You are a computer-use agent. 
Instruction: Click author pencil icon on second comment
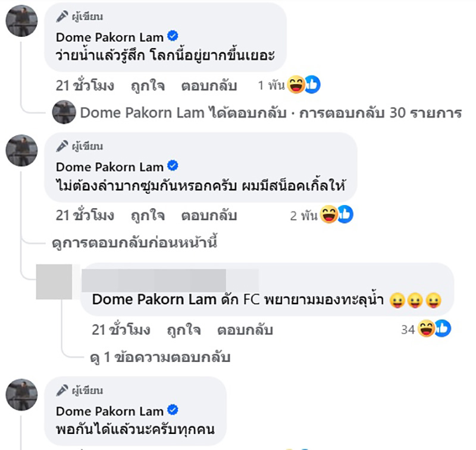[62, 146]
